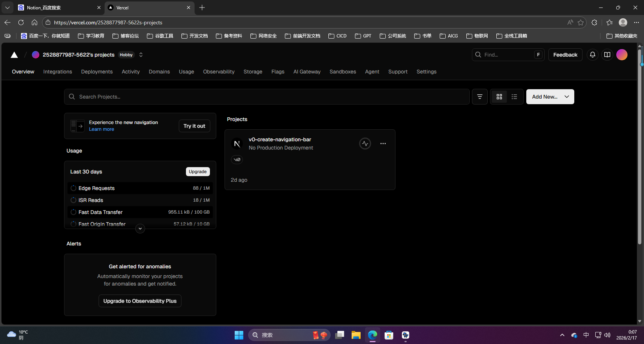Expand the usage list chevron

pos(140,229)
